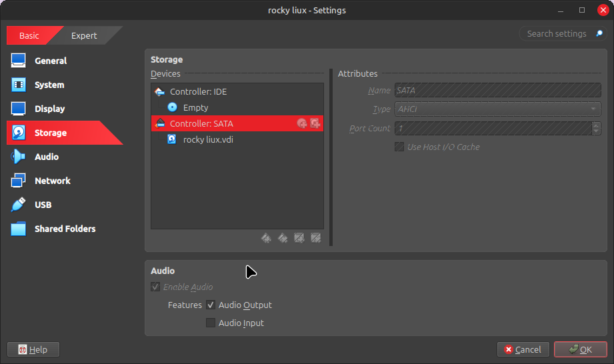Select the Controller: IDE tree item
The height and width of the screenshot is (364, 614).
[x=198, y=92]
